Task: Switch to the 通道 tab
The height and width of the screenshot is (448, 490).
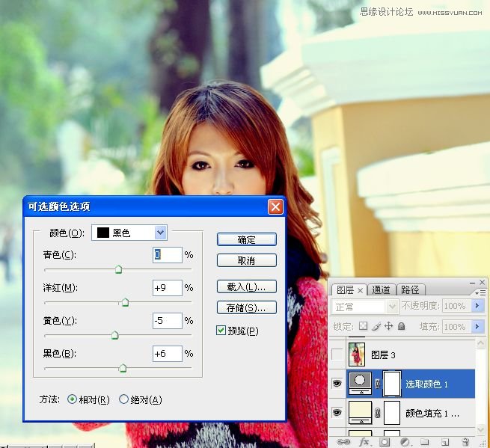Action: [x=381, y=290]
